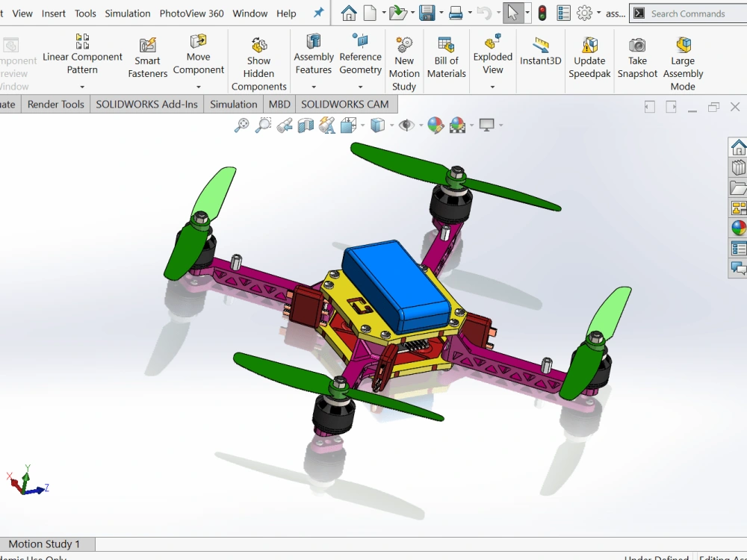Start a New Motion Study

(x=404, y=63)
